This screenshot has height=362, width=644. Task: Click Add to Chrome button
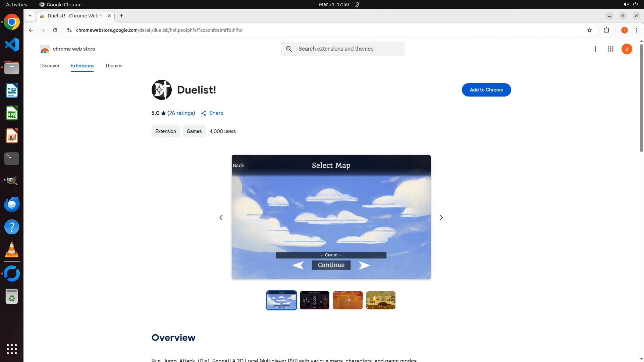pos(486,90)
